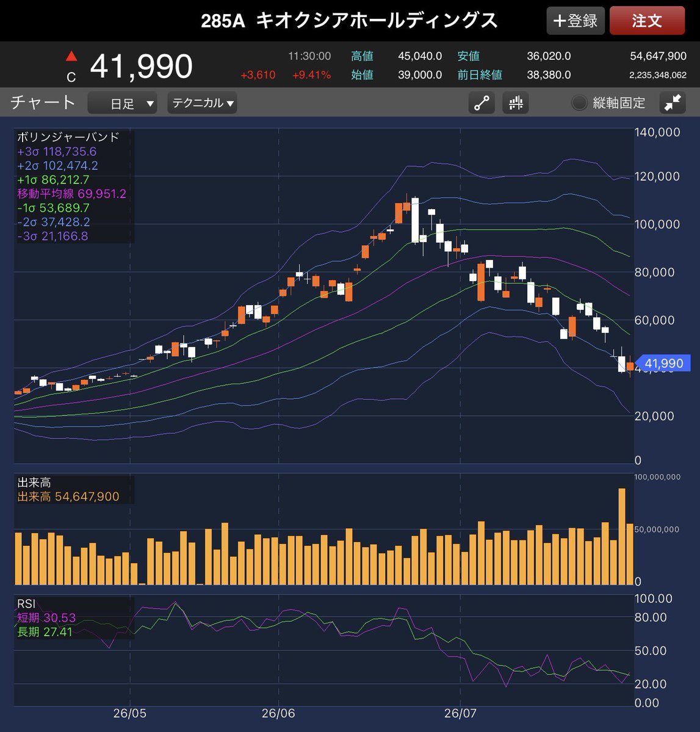Select the current price 41,990 text
The width and height of the screenshot is (700, 732).
(x=141, y=66)
